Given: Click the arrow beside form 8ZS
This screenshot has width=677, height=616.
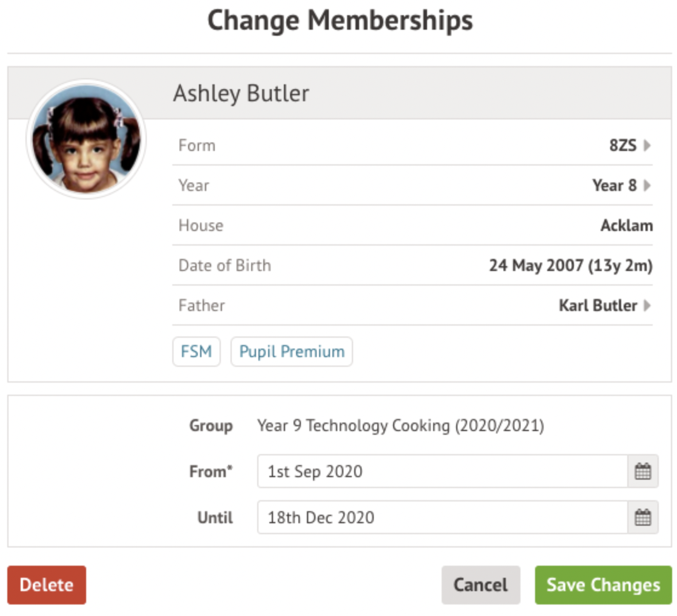Looking at the screenshot, I should click(x=647, y=146).
